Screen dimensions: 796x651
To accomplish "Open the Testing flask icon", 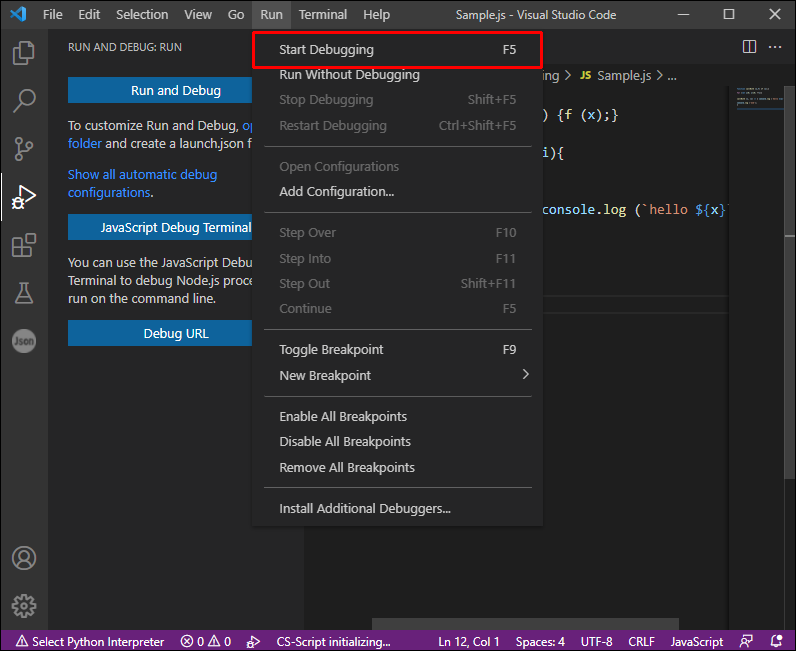I will coord(23,293).
